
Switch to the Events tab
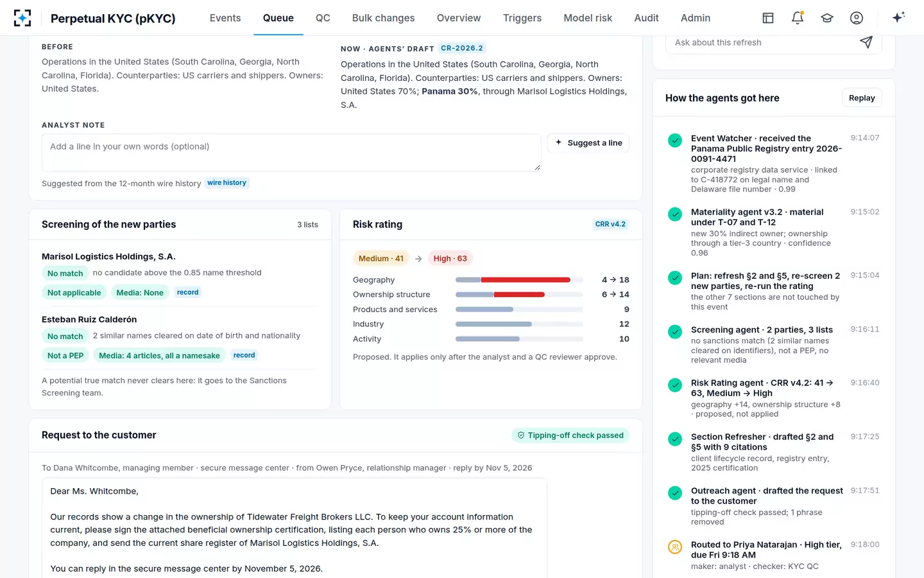[225, 18]
